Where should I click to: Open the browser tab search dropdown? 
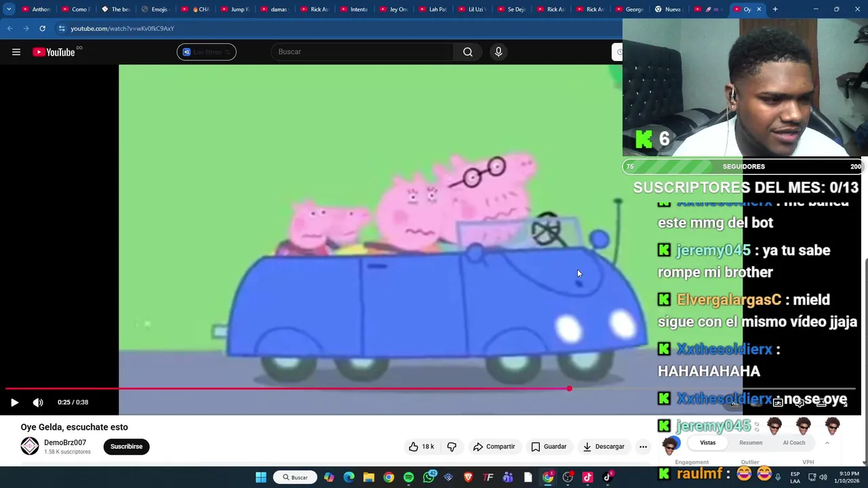pos(9,9)
